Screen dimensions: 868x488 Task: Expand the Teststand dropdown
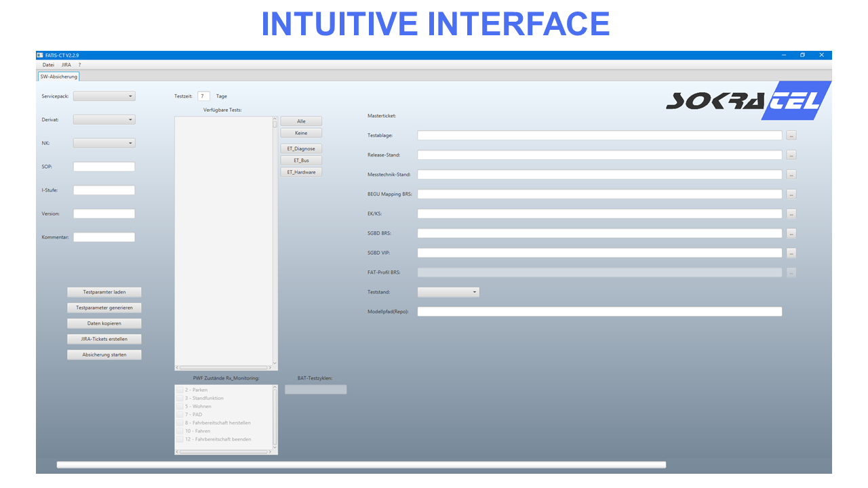pyautogui.click(x=448, y=292)
